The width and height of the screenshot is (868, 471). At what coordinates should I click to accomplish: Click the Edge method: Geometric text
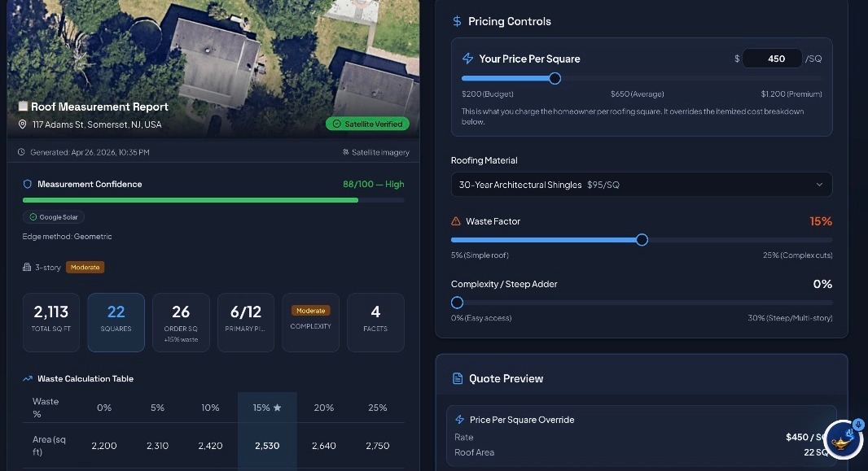pyautogui.click(x=67, y=236)
